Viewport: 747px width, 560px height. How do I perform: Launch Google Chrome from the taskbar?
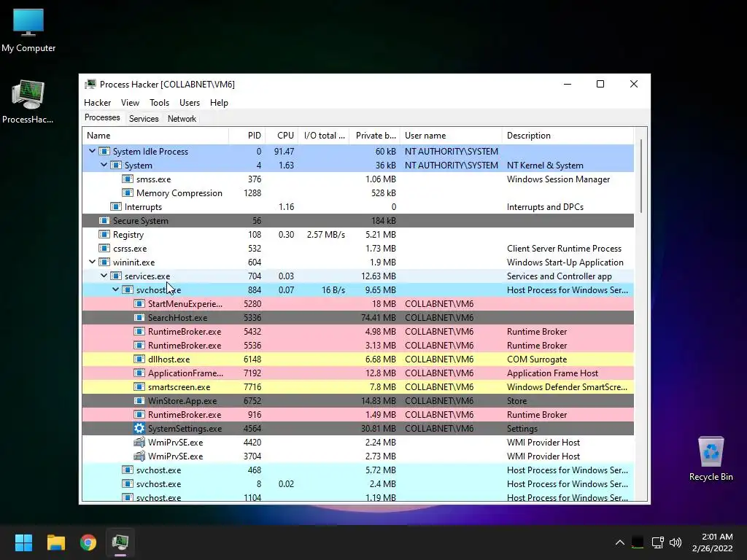pos(88,542)
